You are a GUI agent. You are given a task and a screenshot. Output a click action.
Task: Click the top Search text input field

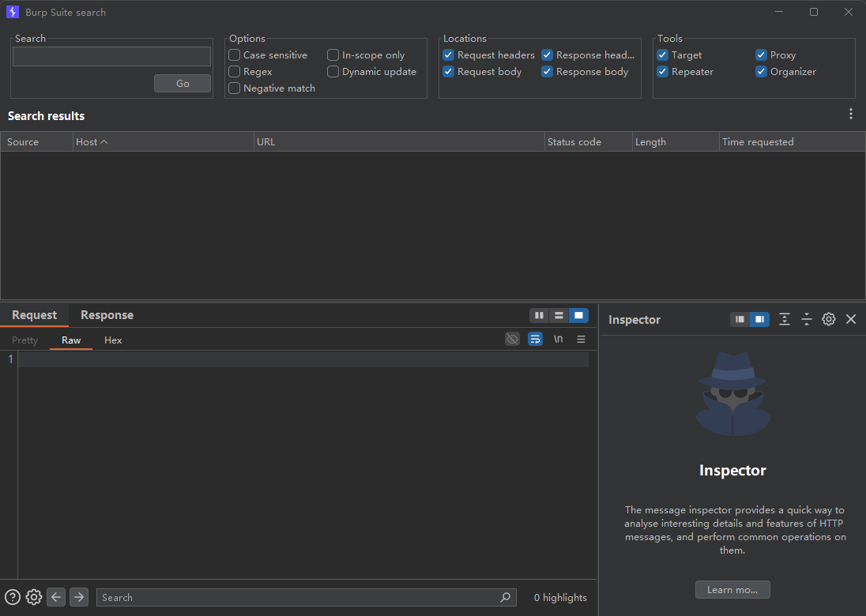point(111,56)
